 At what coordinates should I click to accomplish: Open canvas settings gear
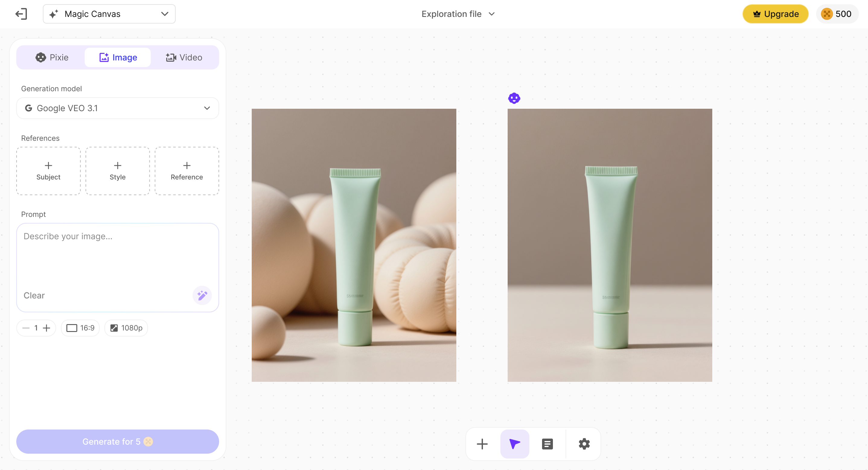(x=584, y=444)
